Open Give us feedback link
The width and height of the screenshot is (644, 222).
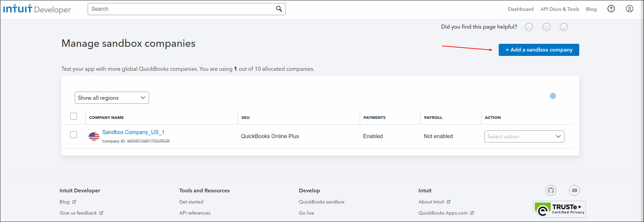pyautogui.click(x=78, y=213)
